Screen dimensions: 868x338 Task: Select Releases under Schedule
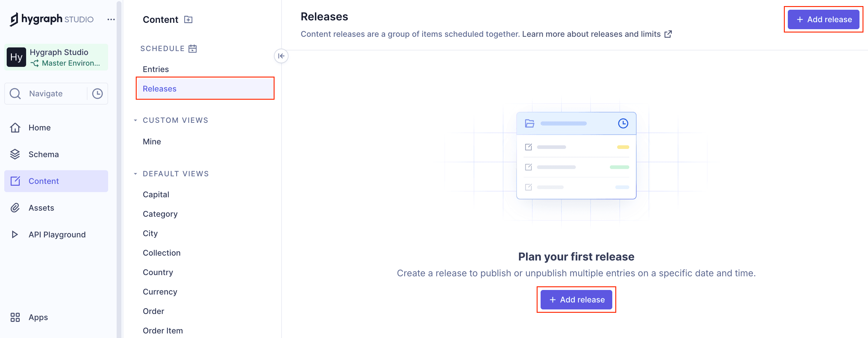click(159, 88)
